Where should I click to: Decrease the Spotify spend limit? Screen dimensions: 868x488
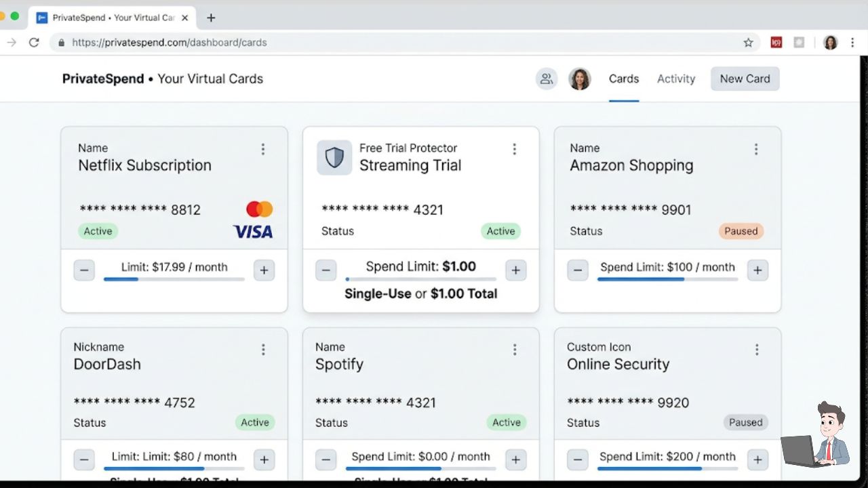click(x=325, y=460)
